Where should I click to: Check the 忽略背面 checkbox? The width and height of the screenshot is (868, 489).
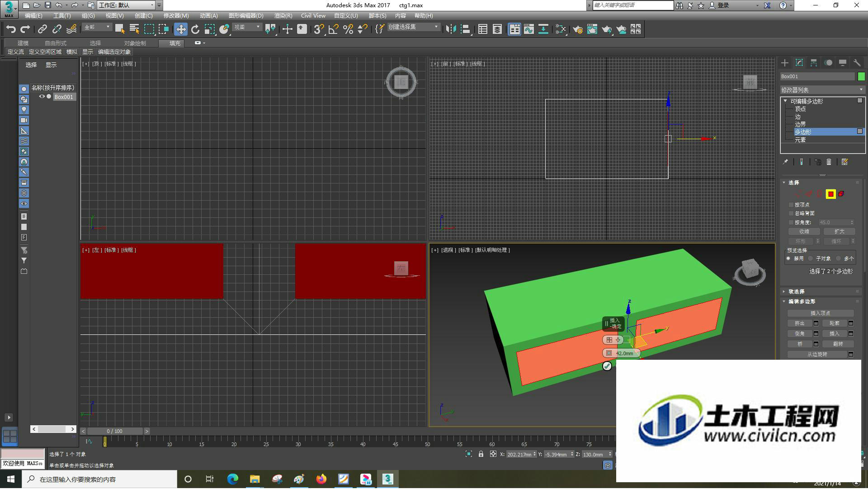[791, 213]
